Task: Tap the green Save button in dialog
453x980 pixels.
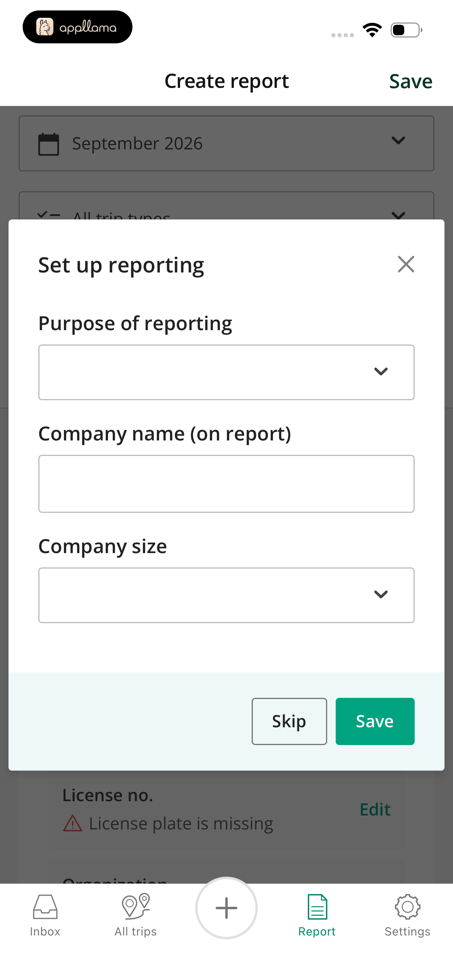Action: click(x=375, y=721)
